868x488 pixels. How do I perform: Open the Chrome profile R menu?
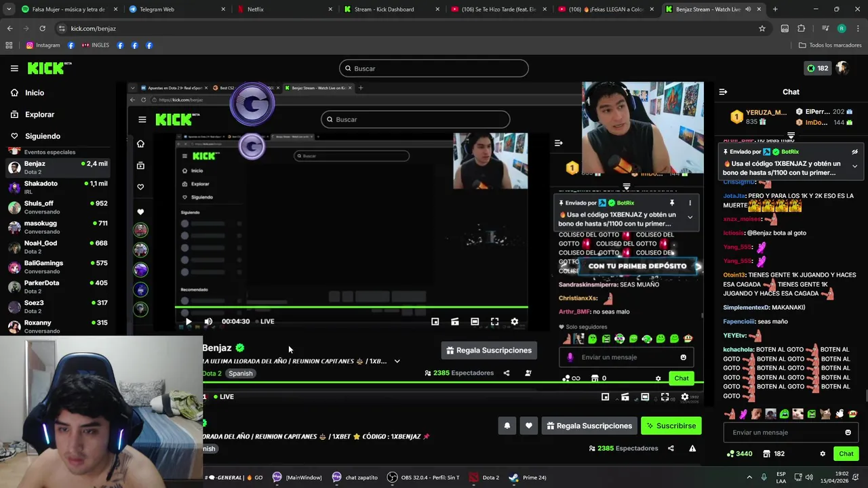coord(842,28)
